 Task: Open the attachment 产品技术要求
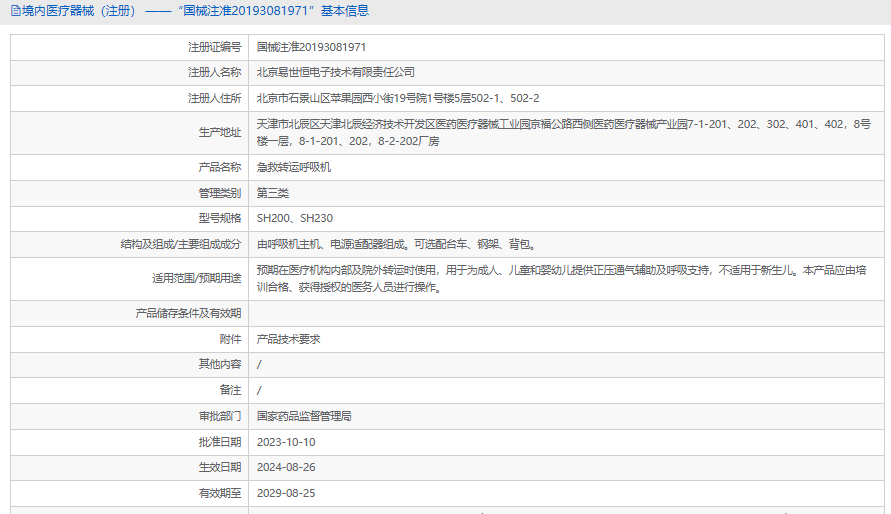point(289,339)
